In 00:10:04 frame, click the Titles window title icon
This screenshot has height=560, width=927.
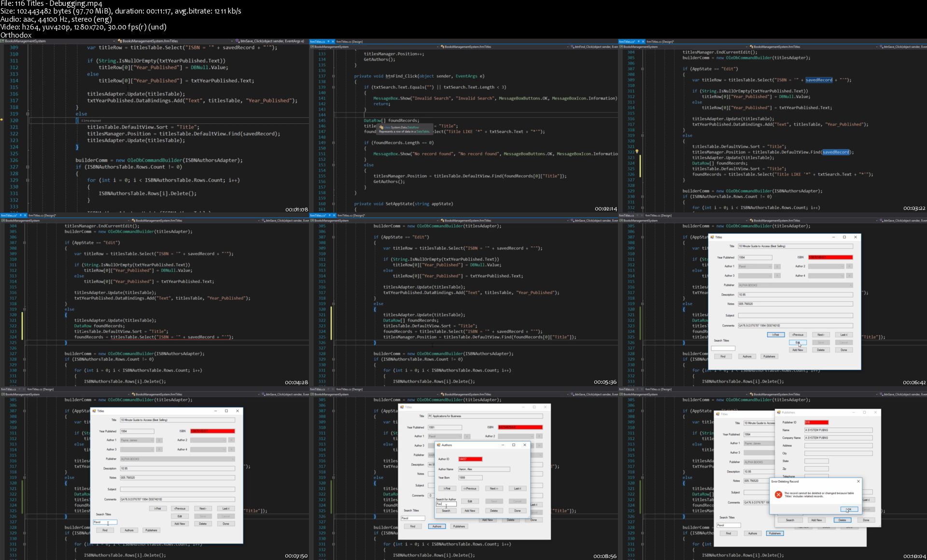click(x=718, y=414)
